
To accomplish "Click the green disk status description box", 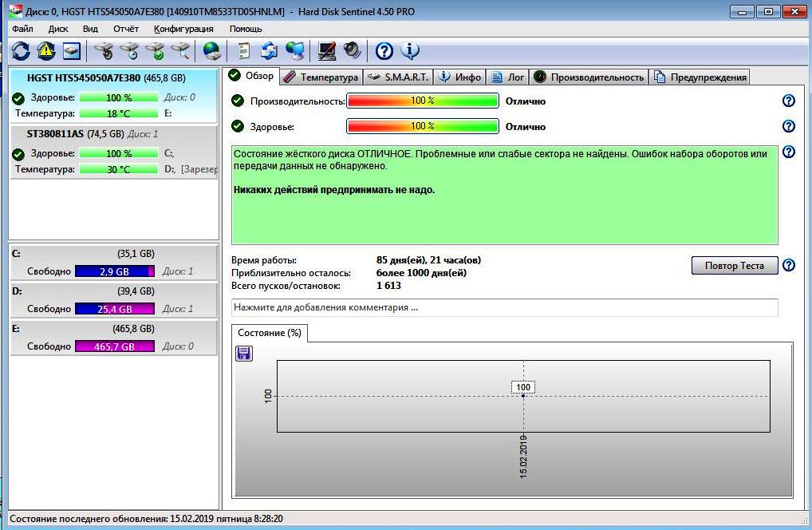I will click(504, 195).
